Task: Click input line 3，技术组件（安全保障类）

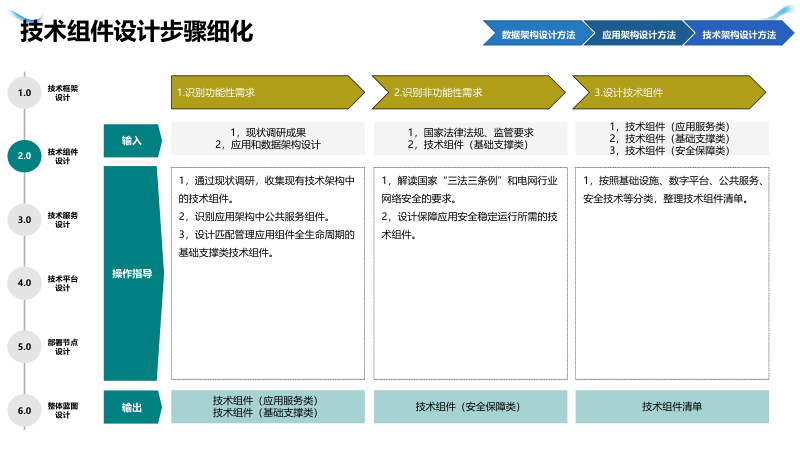Action: click(669, 151)
